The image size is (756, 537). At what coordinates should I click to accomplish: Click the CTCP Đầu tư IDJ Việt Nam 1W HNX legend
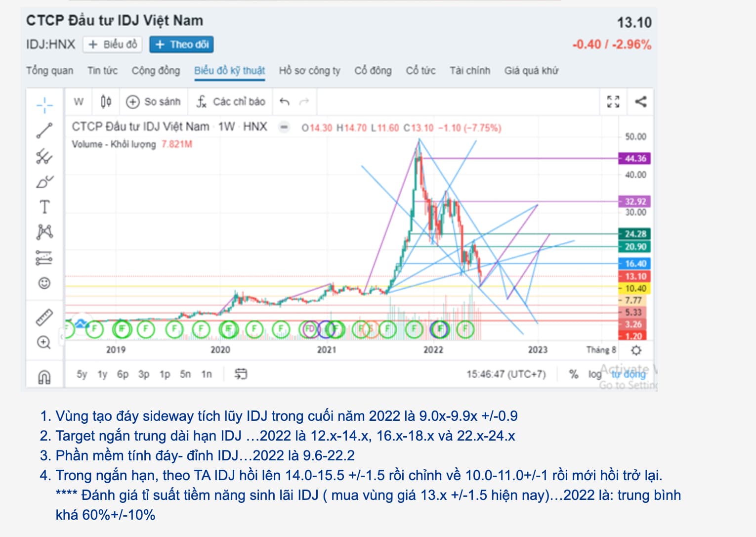pos(169,127)
